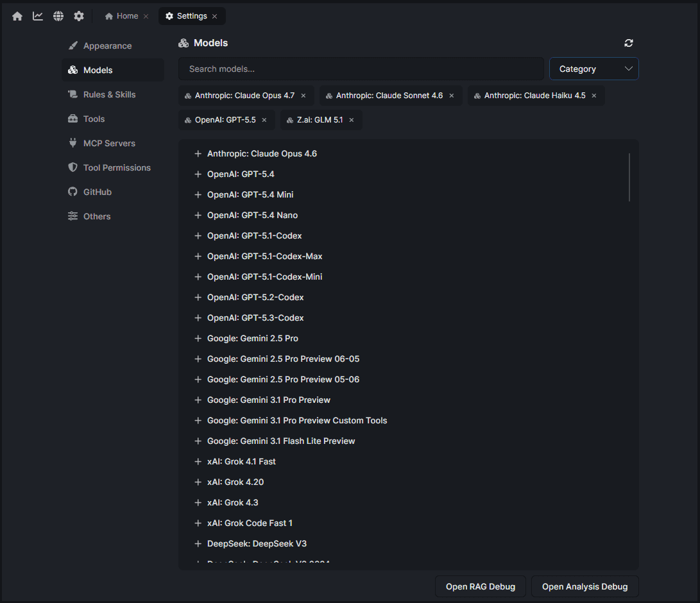Open Tool Permissions section
700x603 pixels.
[x=112, y=167]
